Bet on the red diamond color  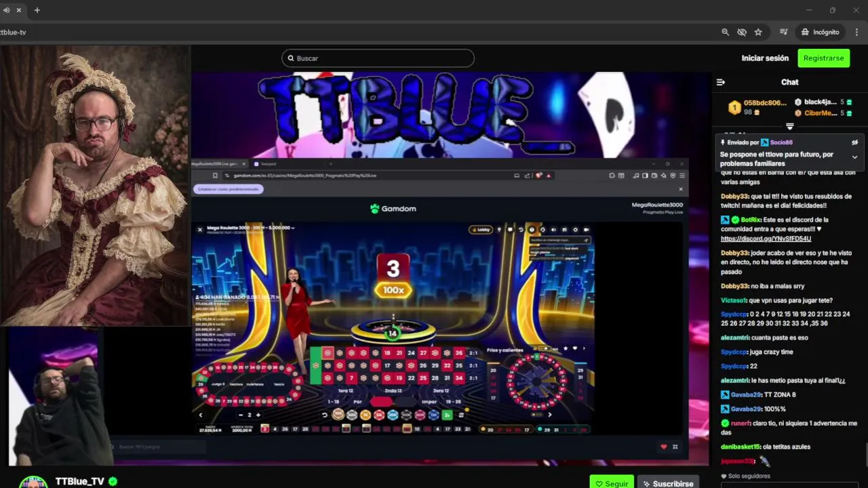(380, 401)
